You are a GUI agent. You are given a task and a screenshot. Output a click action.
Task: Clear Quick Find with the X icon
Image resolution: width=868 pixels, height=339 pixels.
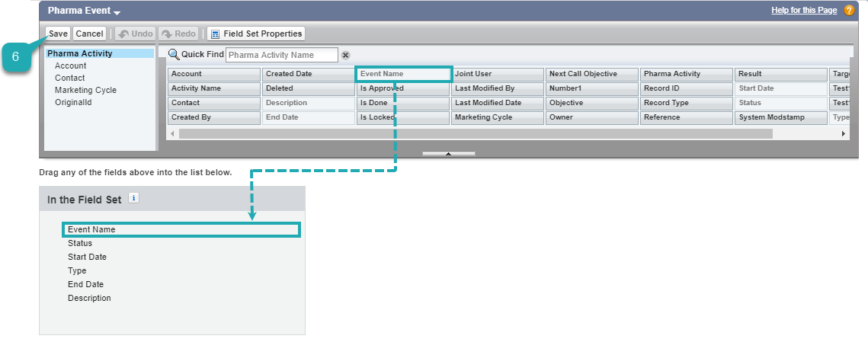(x=345, y=56)
